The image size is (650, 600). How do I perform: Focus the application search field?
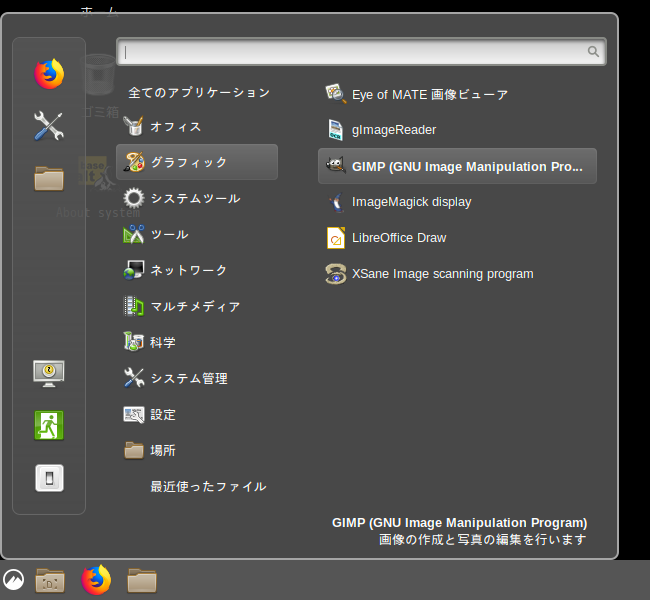[x=361, y=52]
